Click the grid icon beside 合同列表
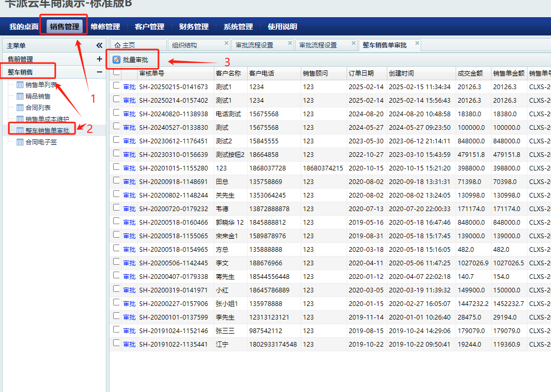The width and height of the screenshot is (551, 392). pyautogui.click(x=20, y=107)
